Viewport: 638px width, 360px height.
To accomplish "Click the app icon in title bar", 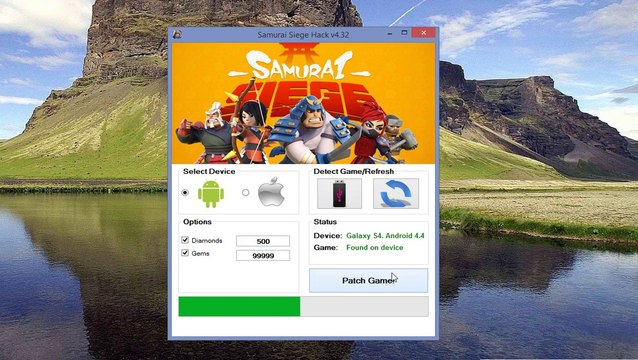I will (177, 34).
